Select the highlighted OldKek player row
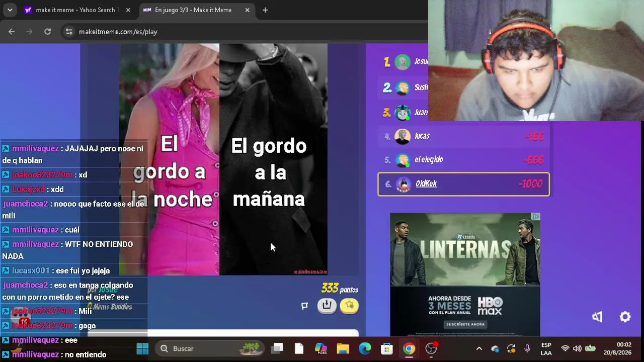The image size is (644, 362). pos(463,184)
